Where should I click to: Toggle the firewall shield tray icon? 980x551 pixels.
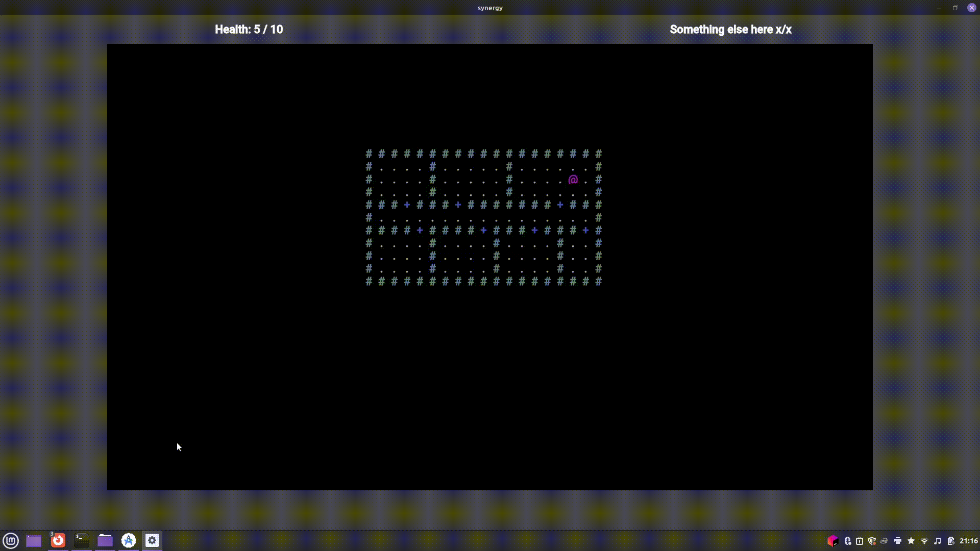click(873, 541)
